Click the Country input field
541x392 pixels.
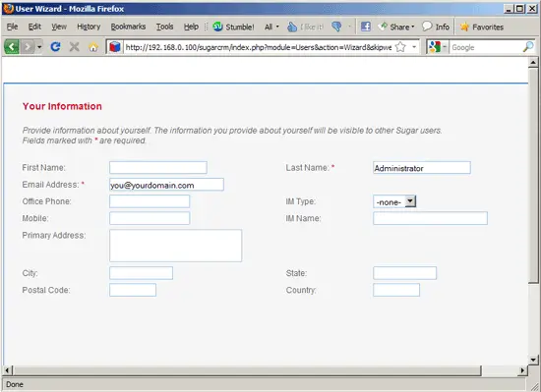coord(396,290)
